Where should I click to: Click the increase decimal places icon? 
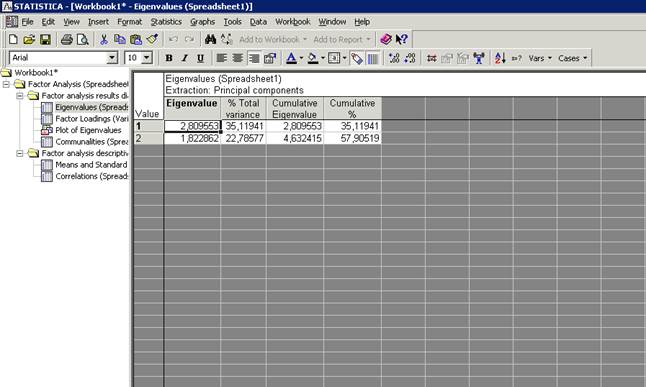[x=394, y=58]
